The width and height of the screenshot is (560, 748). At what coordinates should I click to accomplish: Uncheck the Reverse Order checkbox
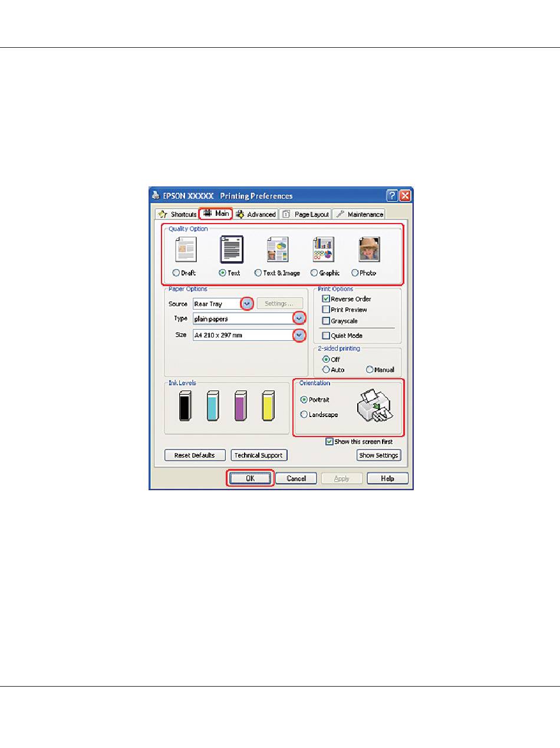[326, 299]
